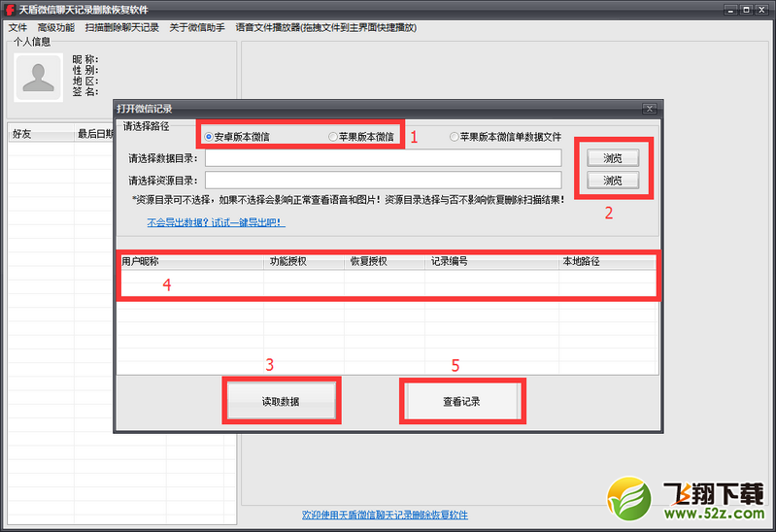776x532 pixels.
Task: Open the 欢迎使用天盾微信聊天记录删除恢复软件 link
Action: click(x=385, y=515)
